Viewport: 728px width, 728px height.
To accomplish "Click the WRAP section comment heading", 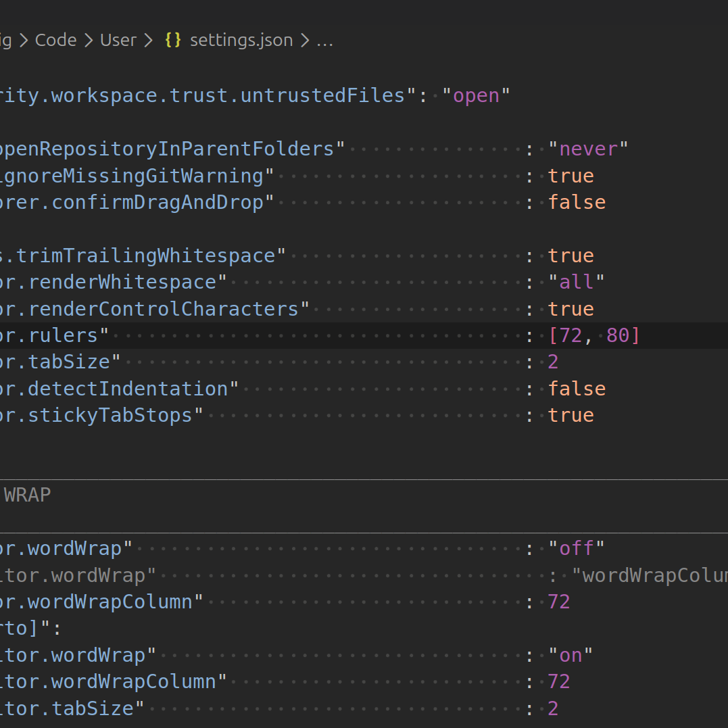I will (27, 495).
